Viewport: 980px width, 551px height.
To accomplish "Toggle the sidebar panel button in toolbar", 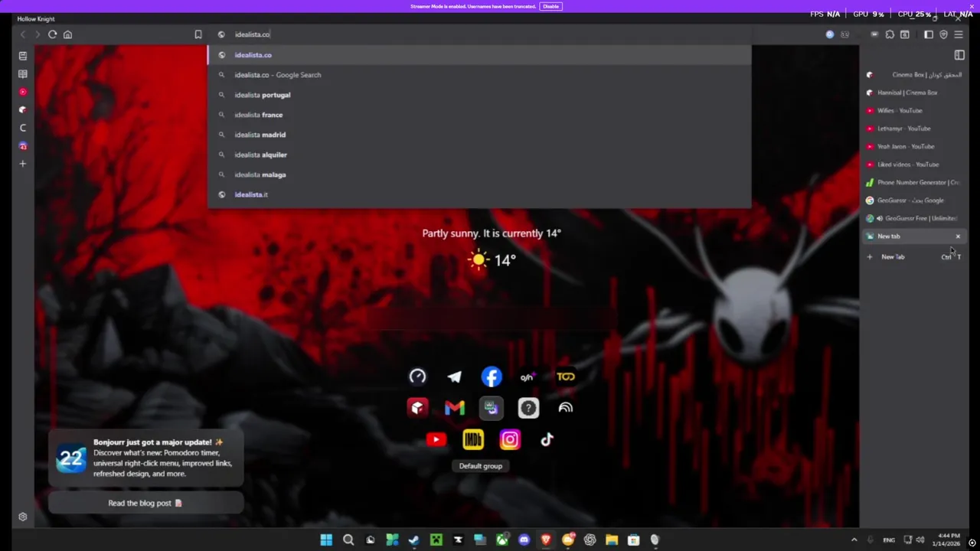I will pos(929,34).
